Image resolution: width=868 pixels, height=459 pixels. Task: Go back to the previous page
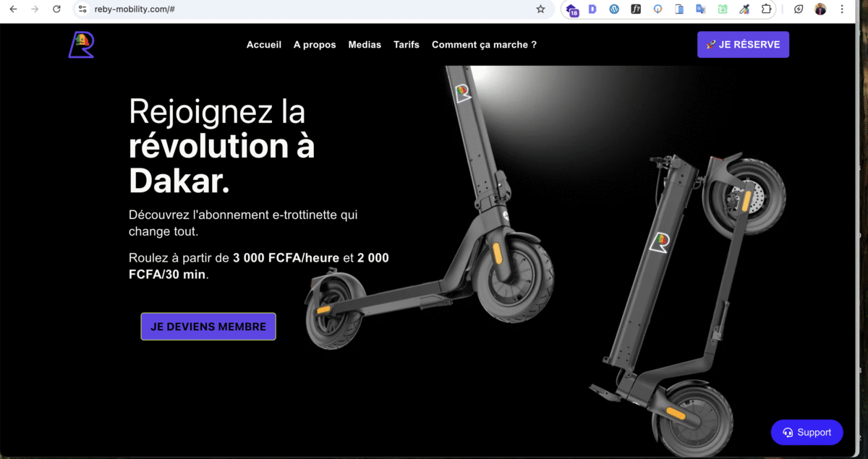click(13, 9)
